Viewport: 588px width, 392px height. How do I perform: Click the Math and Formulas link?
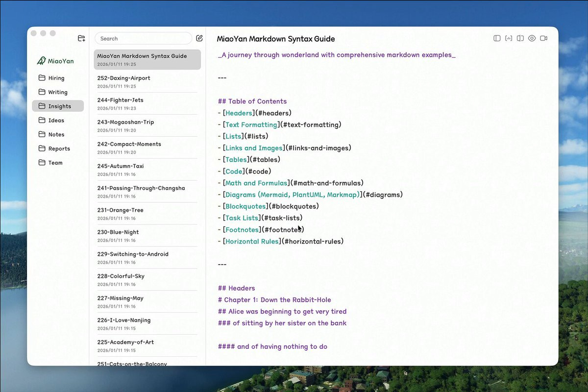(256, 183)
